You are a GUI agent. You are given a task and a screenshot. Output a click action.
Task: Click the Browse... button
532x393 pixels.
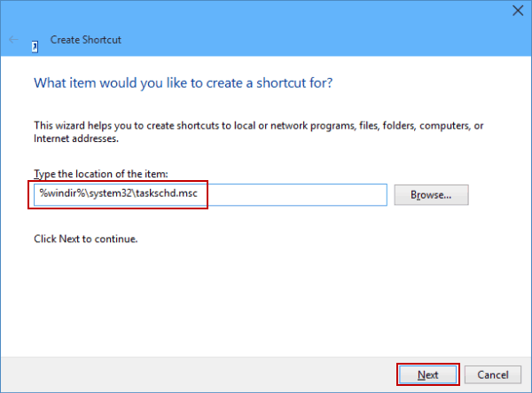click(431, 194)
